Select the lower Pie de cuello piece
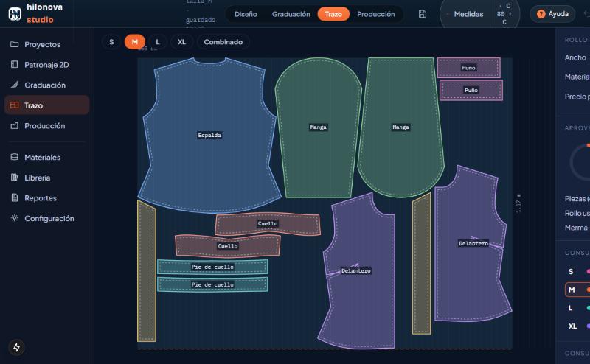 212,284
